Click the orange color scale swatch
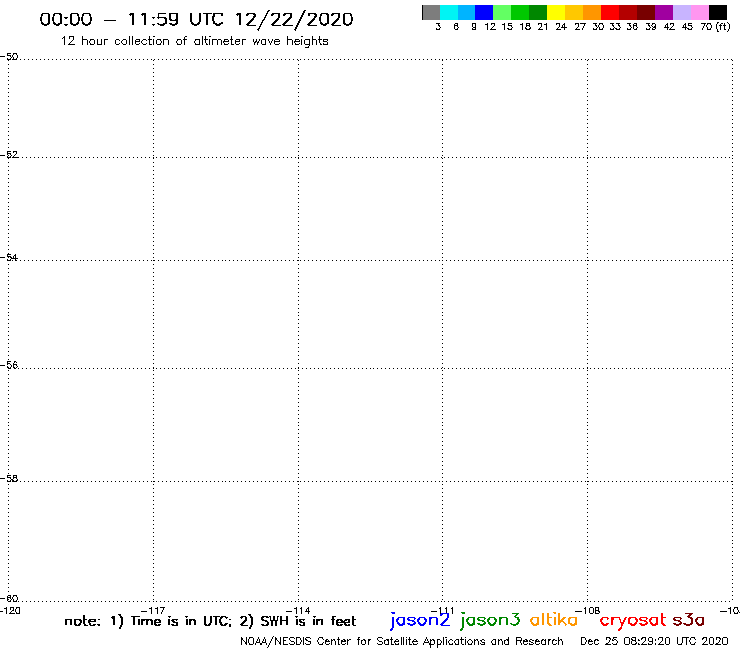740x650 pixels. click(592, 12)
